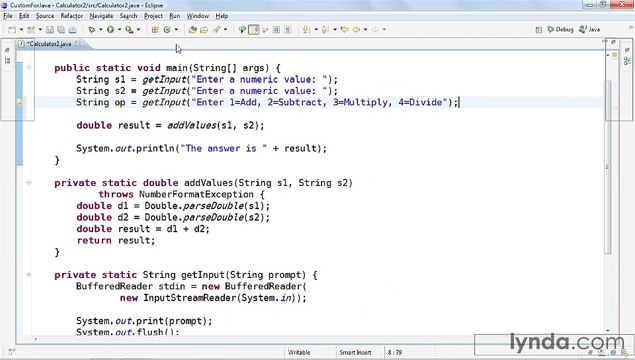This screenshot has width=635, height=360.
Task: Click the Search flashlight toolbar icon
Action: pyautogui.click(x=217, y=30)
